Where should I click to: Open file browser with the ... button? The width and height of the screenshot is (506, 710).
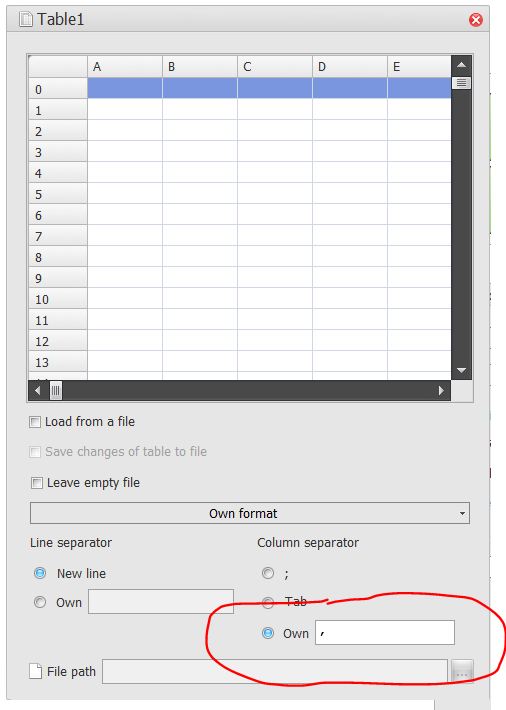click(462, 672)
